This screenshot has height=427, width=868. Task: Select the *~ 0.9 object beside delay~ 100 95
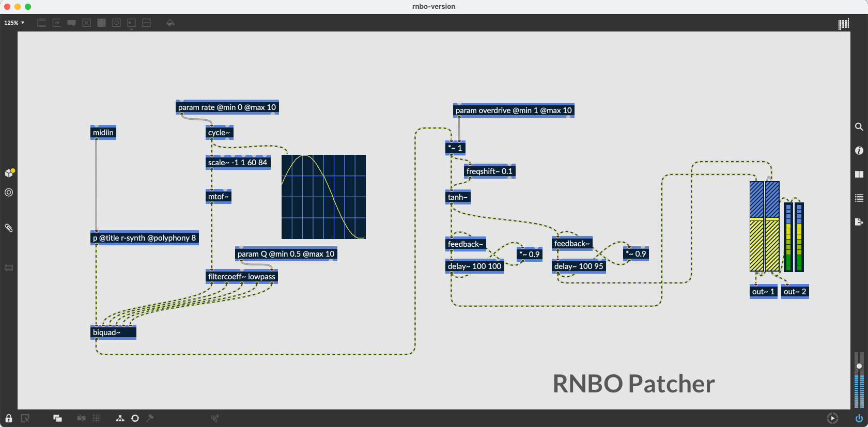[x=636, y=254]
